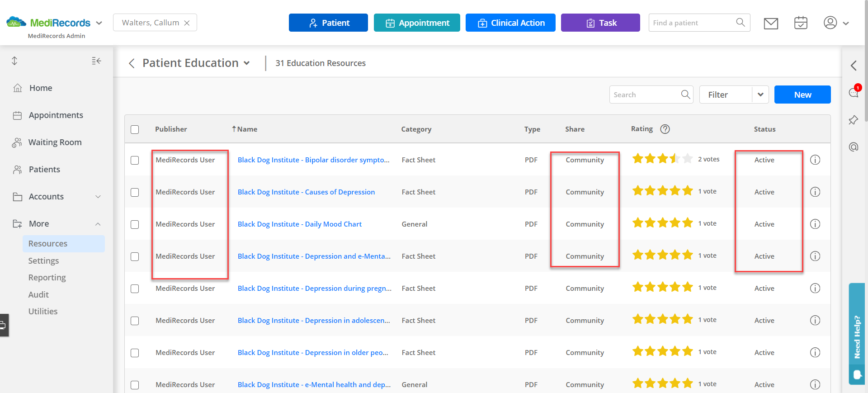Click the resources table search magnifier
The image size is (868, 393).
coord(685,95)
